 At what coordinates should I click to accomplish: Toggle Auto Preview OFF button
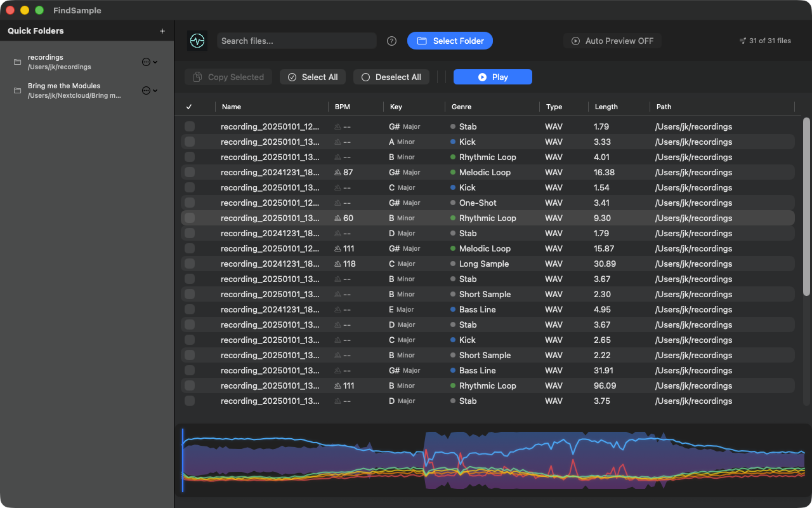[612, 41]
